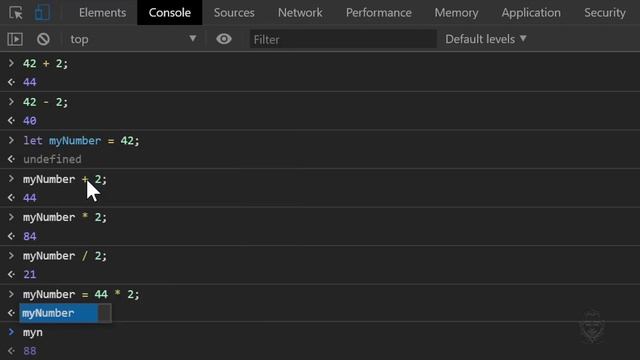Open the top context dropdown
The height and width of the screenshot is (360, 640).
click(x=133, y=39)
